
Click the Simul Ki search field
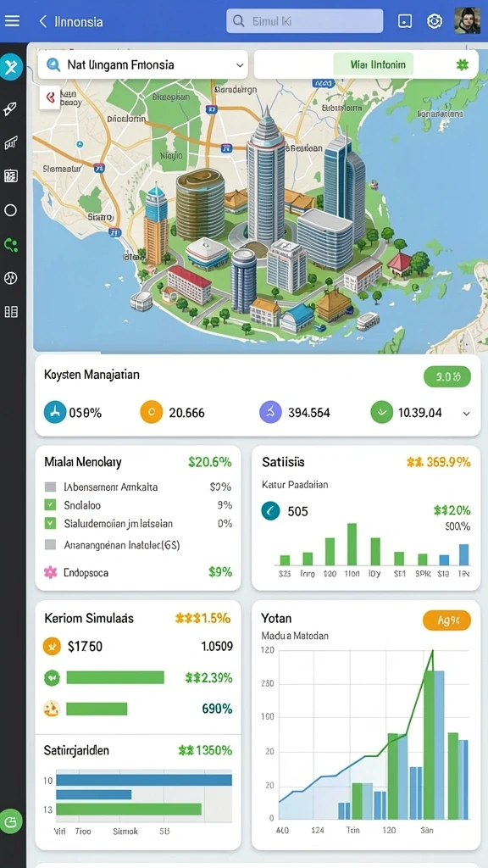(304, 21)
